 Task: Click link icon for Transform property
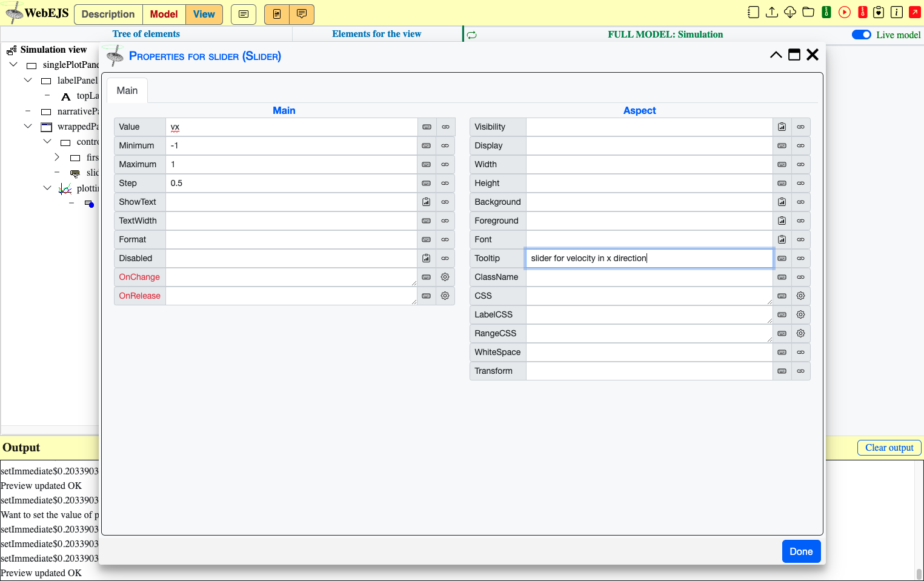coord(801,371)
